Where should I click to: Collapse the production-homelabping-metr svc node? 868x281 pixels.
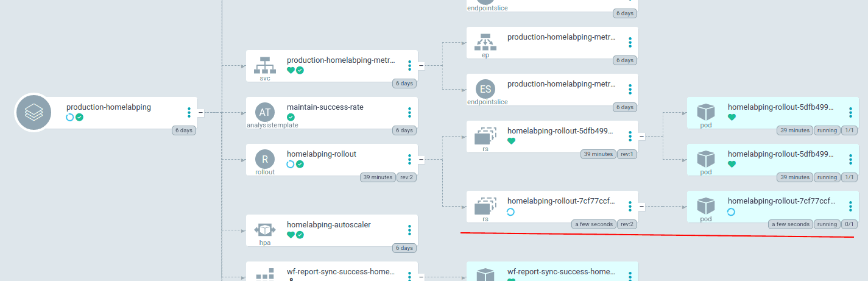(x=421, y=65)
